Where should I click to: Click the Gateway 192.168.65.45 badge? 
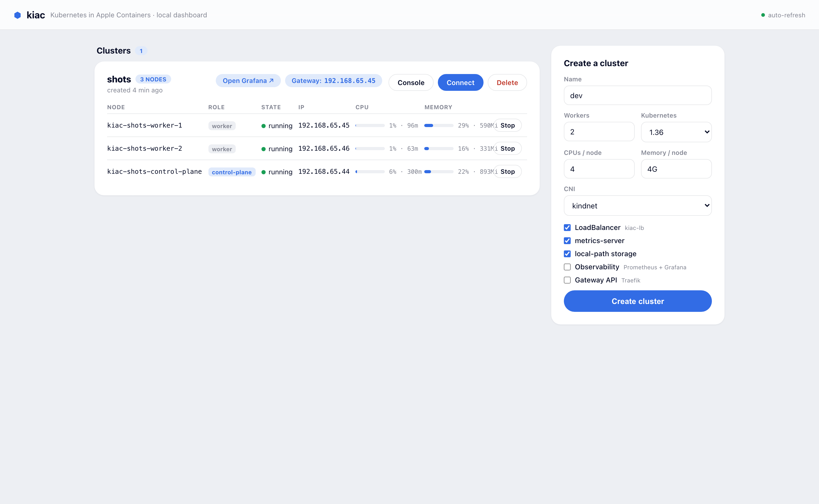pos(333,81)
